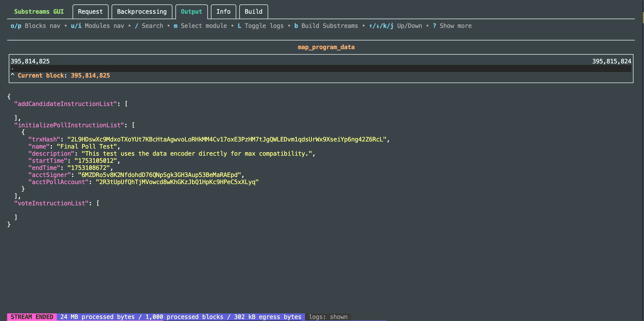The height and width of the screenshot is (321, 644).
Task: Open the Request tab
Action: [x=90, y=12]
